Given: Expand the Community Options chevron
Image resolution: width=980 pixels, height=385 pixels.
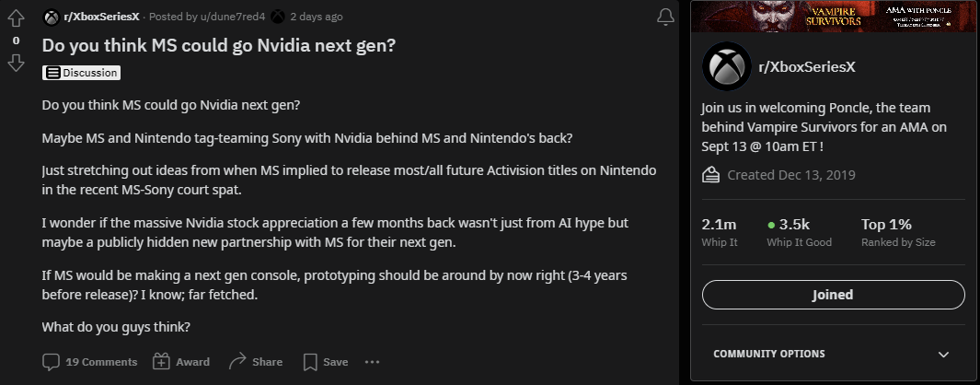Looking at the screenshot, I should tap(944, 355).
